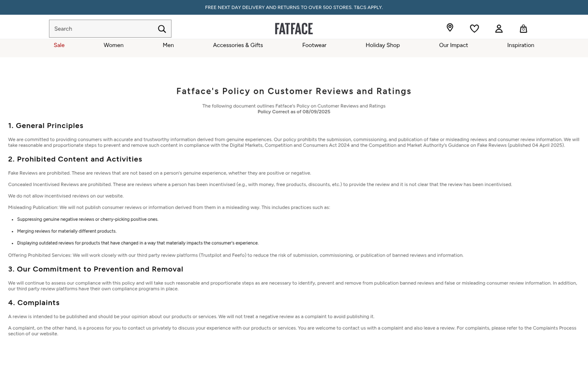This screenshot has height=368, width=588.
Task: Go to the homepage via the FATFACE logo
Action: (x=294, y=28)
